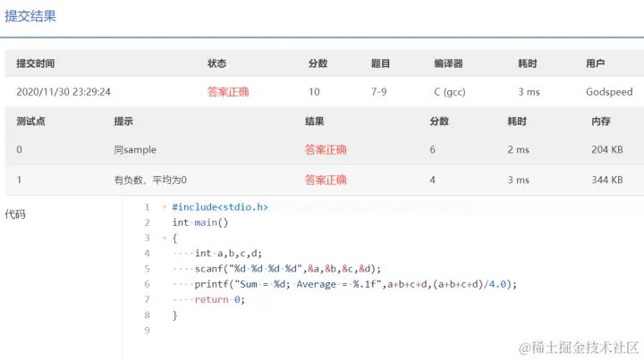This screenshot has width=644, height=360.
Task: Click test point number 0
Action: [19, 150]
